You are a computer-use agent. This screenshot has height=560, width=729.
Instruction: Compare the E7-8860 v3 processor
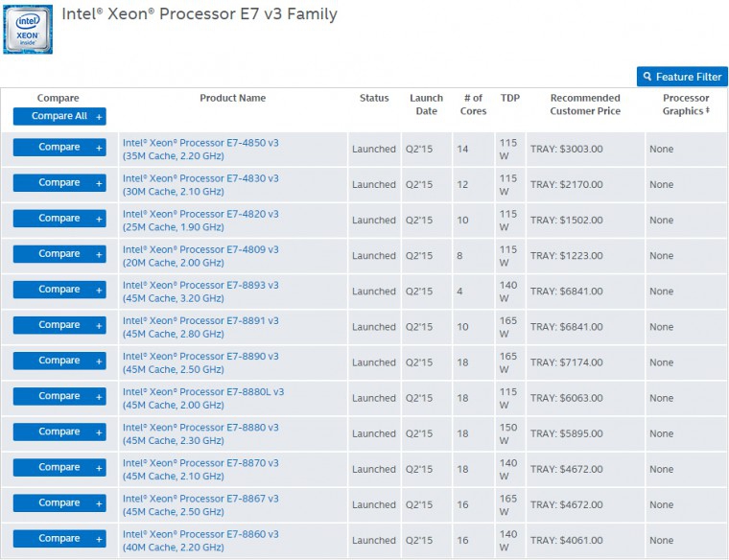click(x=59, y=539)
